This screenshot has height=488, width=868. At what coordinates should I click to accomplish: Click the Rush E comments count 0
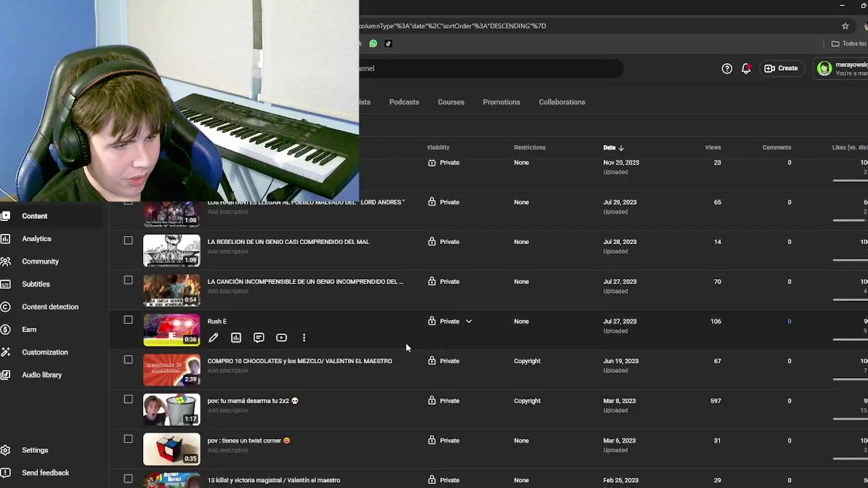tap(789, 321)
